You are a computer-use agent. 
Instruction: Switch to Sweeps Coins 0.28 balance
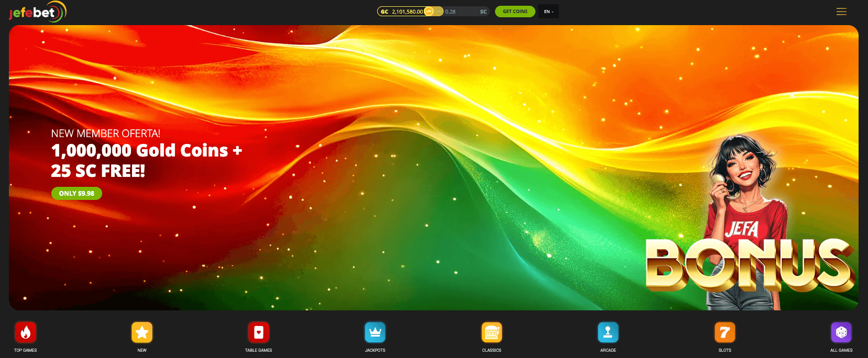pos(466,12)
